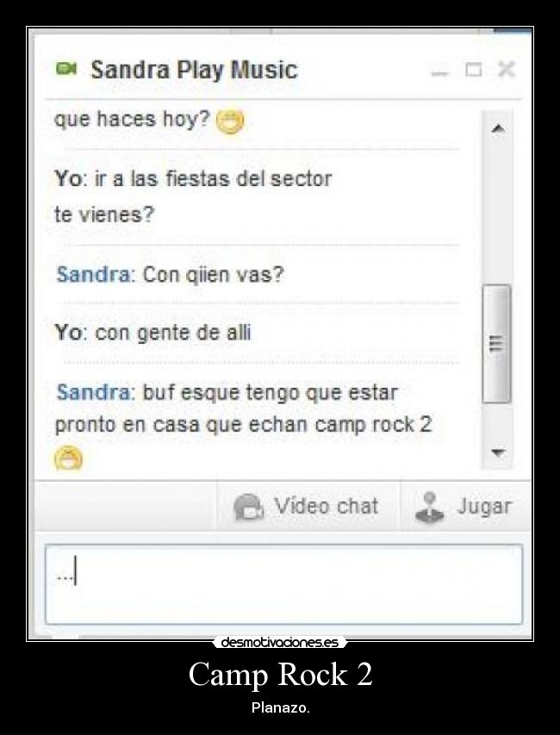Open the Jugar games button
This screenshot has height=735, width=560.
[x=465, y=507]
